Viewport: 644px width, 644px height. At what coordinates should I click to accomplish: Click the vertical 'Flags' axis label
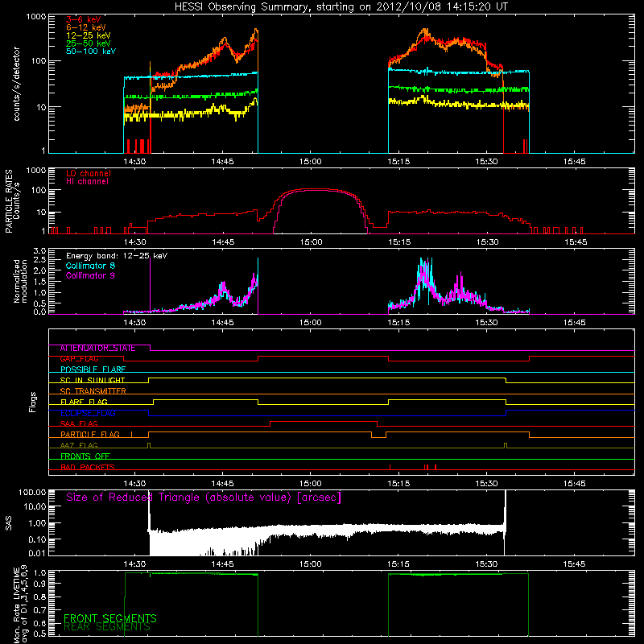click(x=33, y=402)
